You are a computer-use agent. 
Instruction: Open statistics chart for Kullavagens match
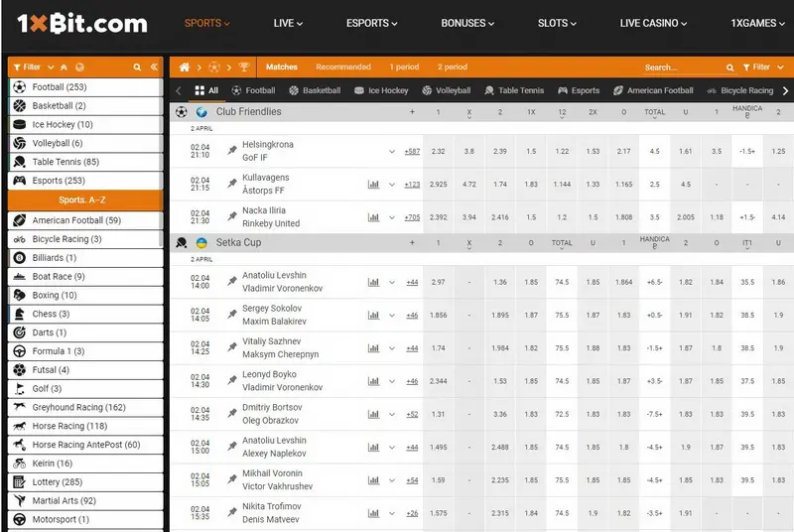coord(373,185)
